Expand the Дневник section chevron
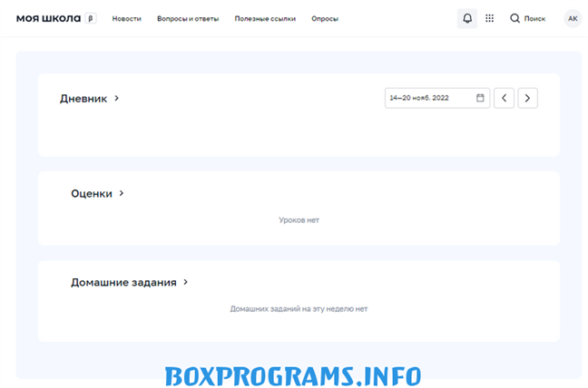Viewport: 588px width, 388px height. click(x=117, y=98)
